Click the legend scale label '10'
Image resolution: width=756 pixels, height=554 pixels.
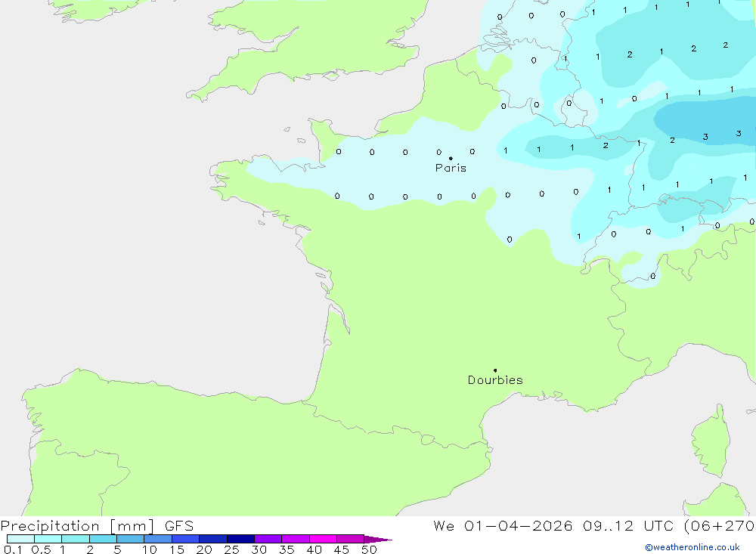point(150,549)
